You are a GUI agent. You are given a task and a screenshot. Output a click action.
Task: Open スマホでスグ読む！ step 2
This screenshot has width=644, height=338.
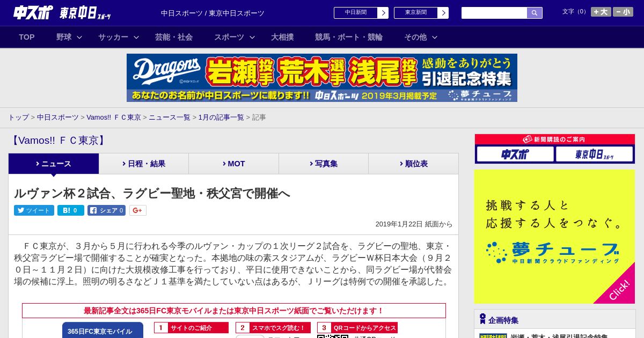point(273,328)
